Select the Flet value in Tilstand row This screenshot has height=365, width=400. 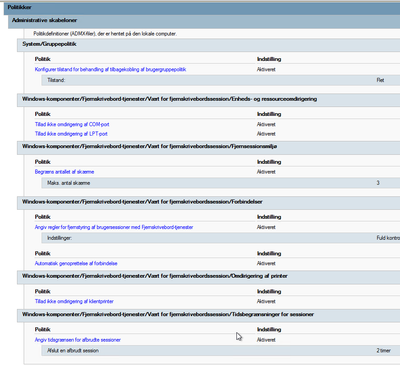pyautogui.click(x=380, y=80)
